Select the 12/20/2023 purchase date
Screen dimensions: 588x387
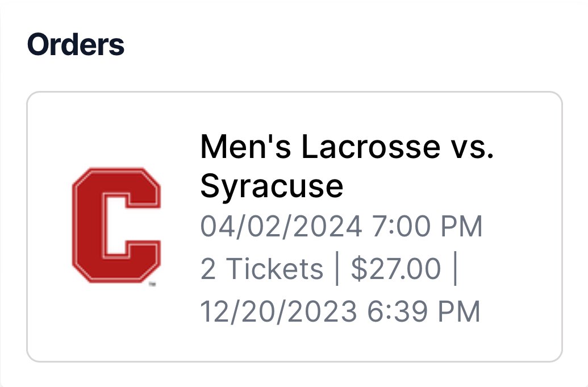click(x=279, y=311)
